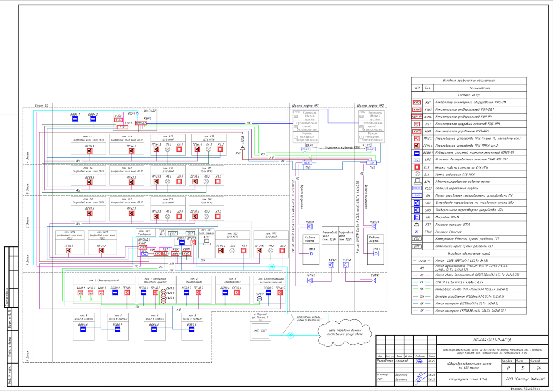
Task: Select the Шахта лифта №1 header label
Action: [306, 105]
